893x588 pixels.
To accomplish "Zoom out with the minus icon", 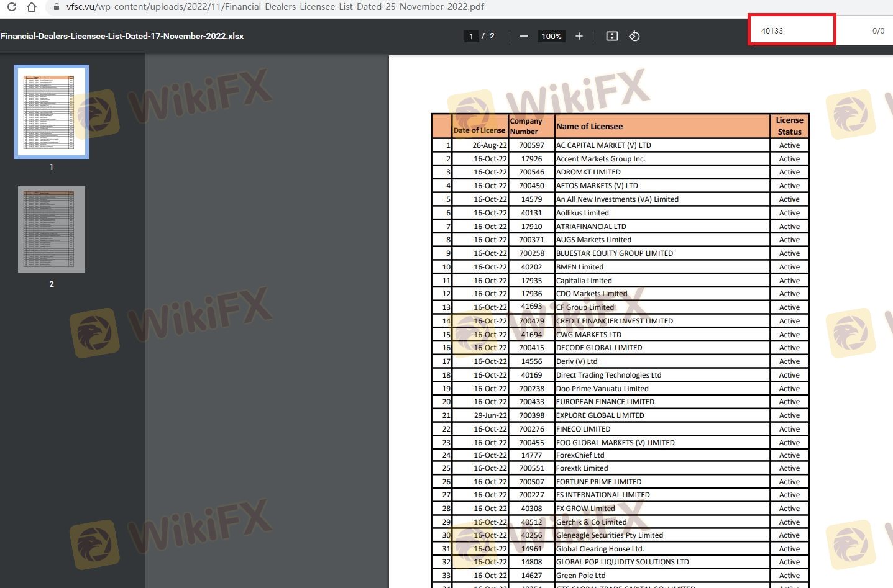I will (x=524, y=36).
